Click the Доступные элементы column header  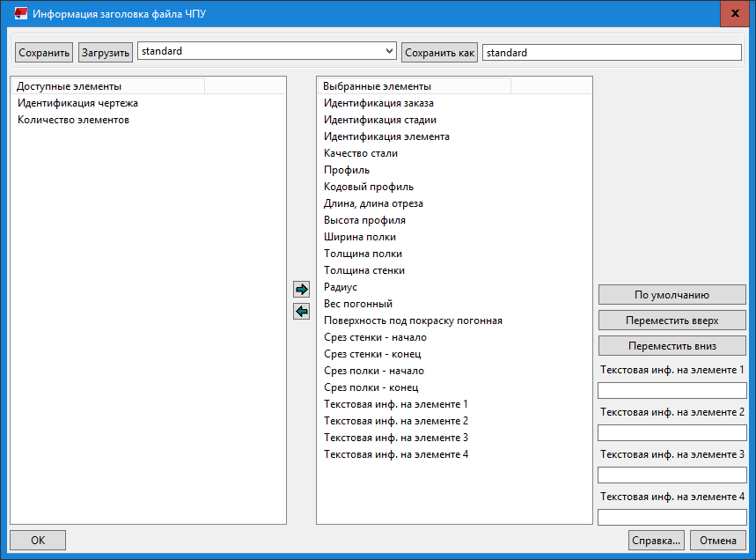pyautogui.click(x=109, y=86)
